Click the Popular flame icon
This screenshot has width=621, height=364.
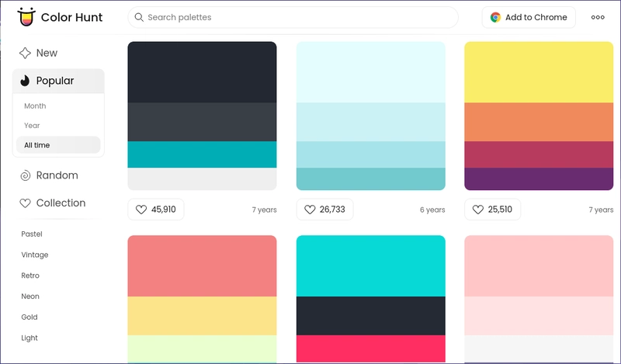(25, 81)
